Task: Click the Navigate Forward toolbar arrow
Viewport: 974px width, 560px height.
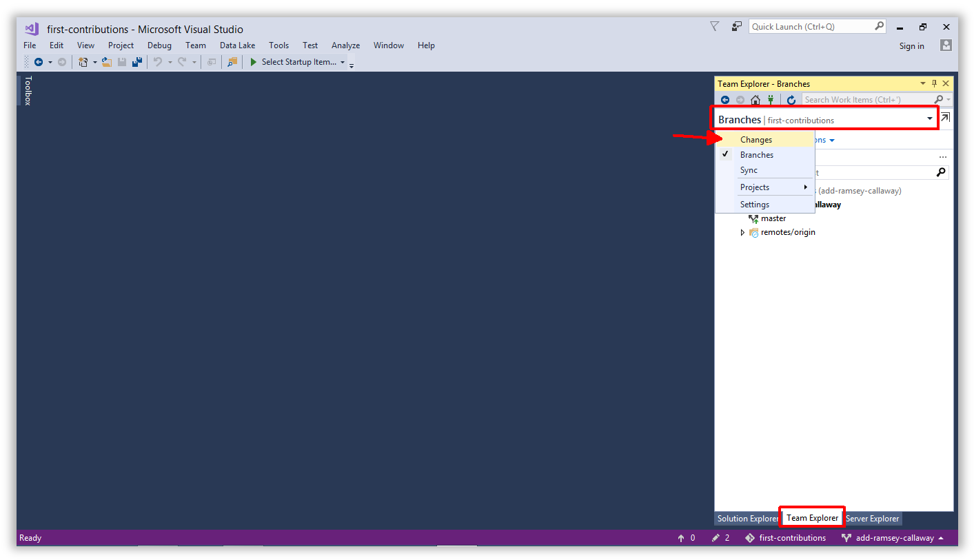Action: (62, 62)
